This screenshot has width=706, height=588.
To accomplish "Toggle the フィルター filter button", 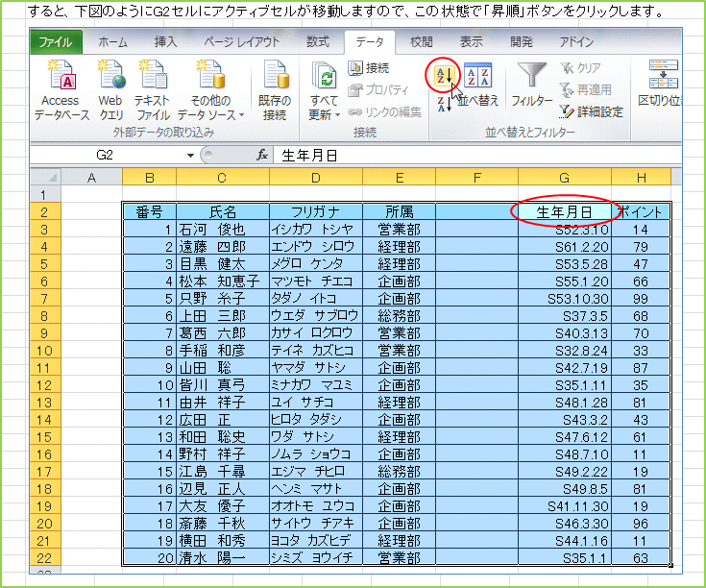I will coord(531,85).
